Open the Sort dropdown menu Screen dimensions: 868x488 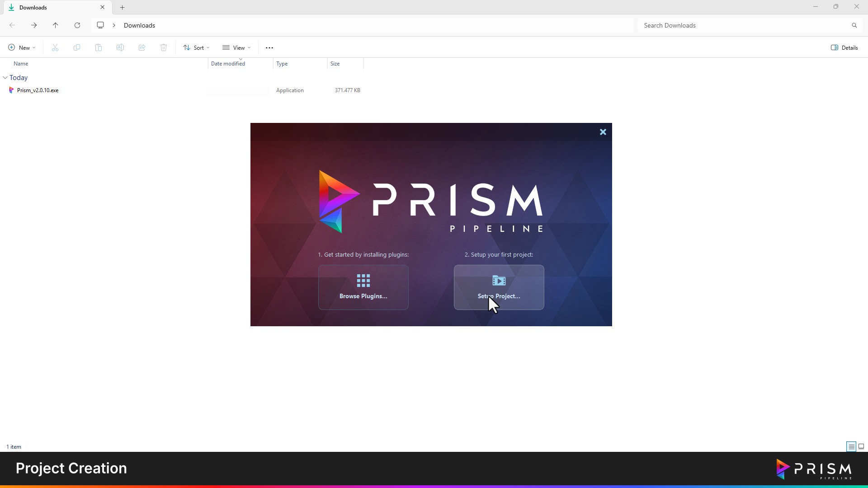(x=196, y=47)
